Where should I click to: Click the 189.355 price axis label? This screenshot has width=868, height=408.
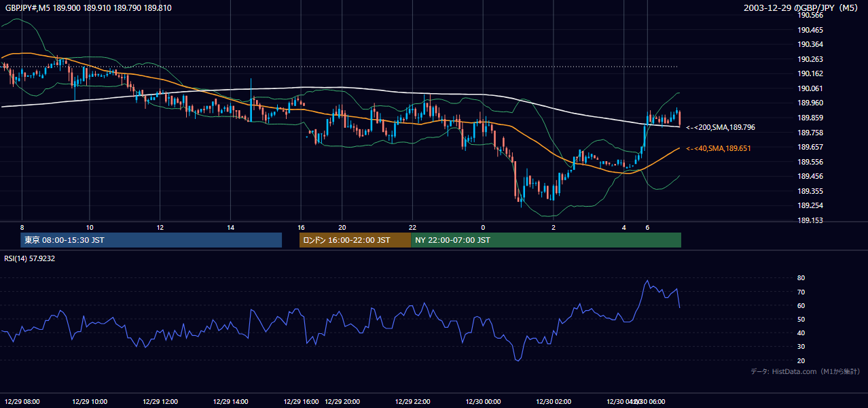click(810, 191)
